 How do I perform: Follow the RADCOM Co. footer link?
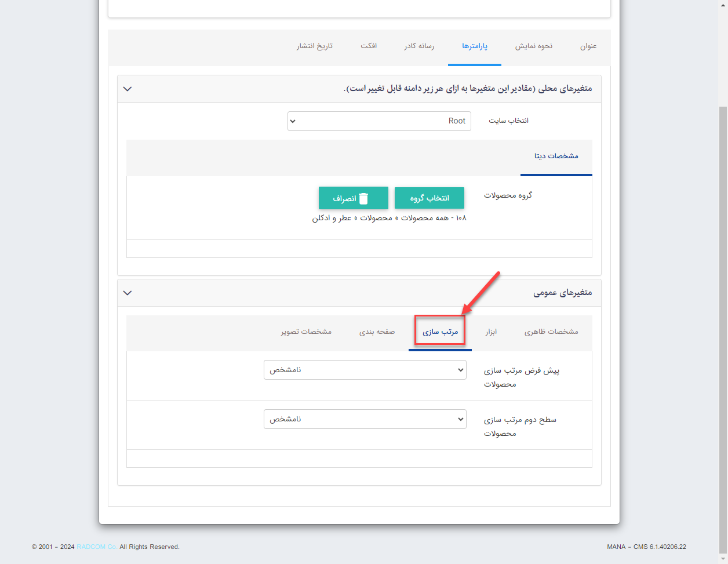(x=97, y=547)
